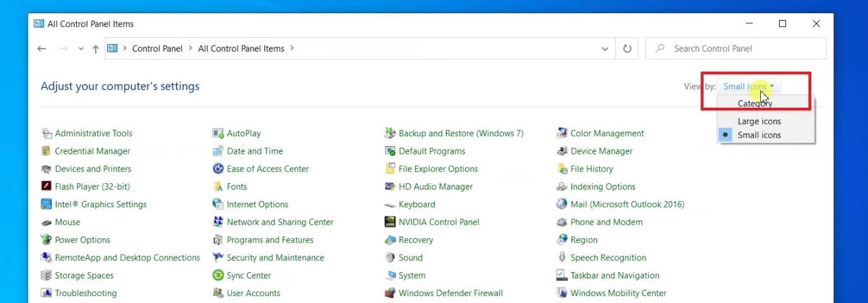The height and width of the screenshot is (303, 868).
Task: Open the Phone and Modem icon
Action: (x=562, y=222)
